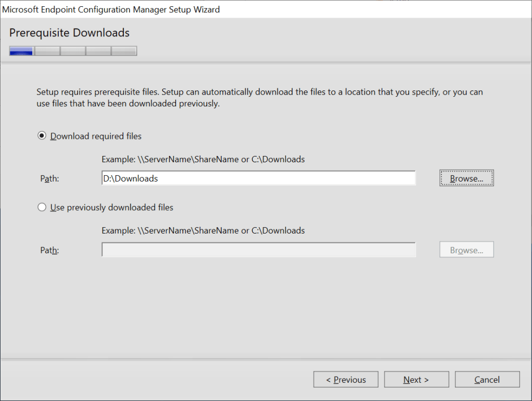This screenshot has height=401, width=532.
Task: Click the example path text above D:\Downloads
Action: [203, 159]
